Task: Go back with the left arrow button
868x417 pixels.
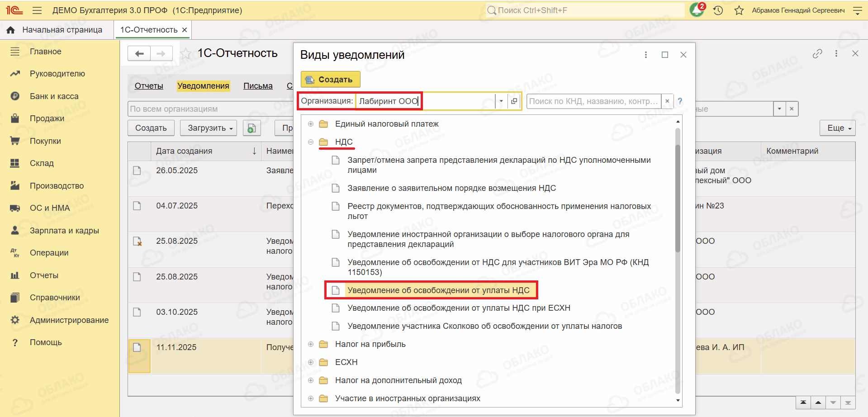Action: point(139,54)
